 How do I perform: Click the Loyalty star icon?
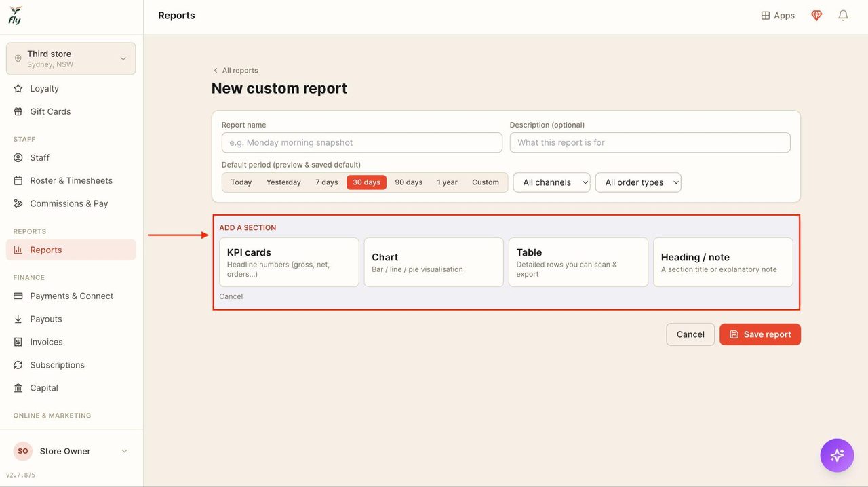18,88
